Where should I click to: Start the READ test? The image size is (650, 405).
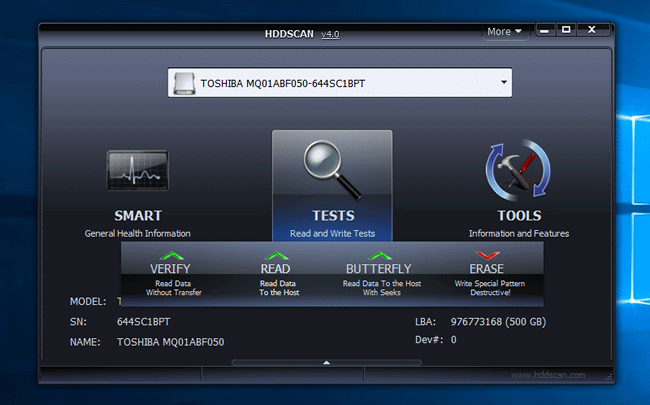pos(275,269)
